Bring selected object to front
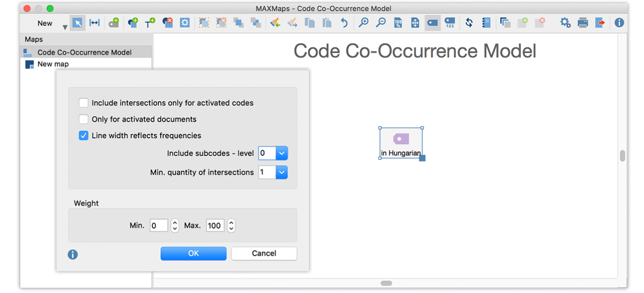Screen dimensions: 644x293 [x=239, y=23]
